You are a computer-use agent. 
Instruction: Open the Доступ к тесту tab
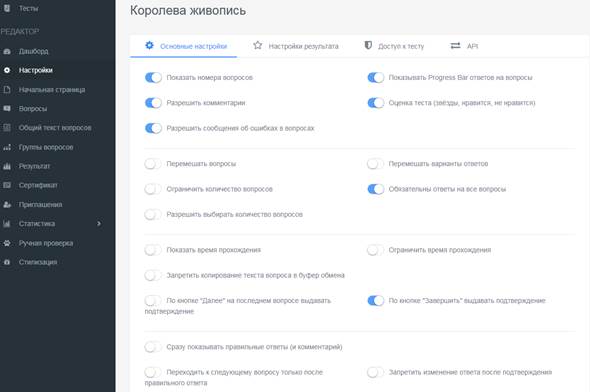pyautogui.click(x=394, y=46)
